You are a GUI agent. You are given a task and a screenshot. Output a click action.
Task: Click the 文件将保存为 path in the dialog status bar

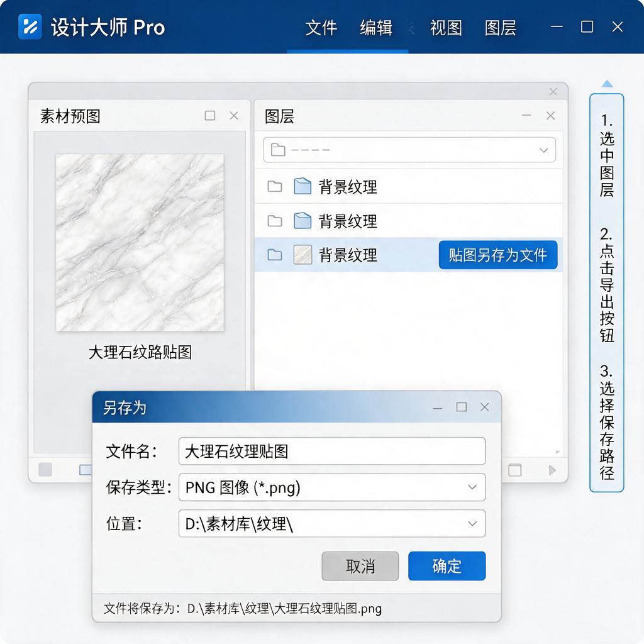pos(285,608)
